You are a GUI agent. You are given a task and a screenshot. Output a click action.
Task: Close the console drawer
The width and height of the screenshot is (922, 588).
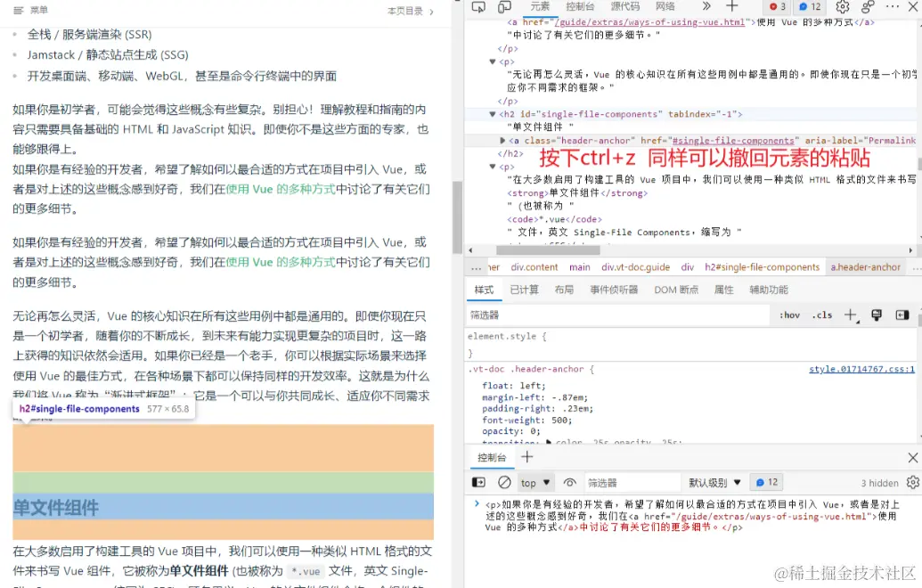point(912,457)
